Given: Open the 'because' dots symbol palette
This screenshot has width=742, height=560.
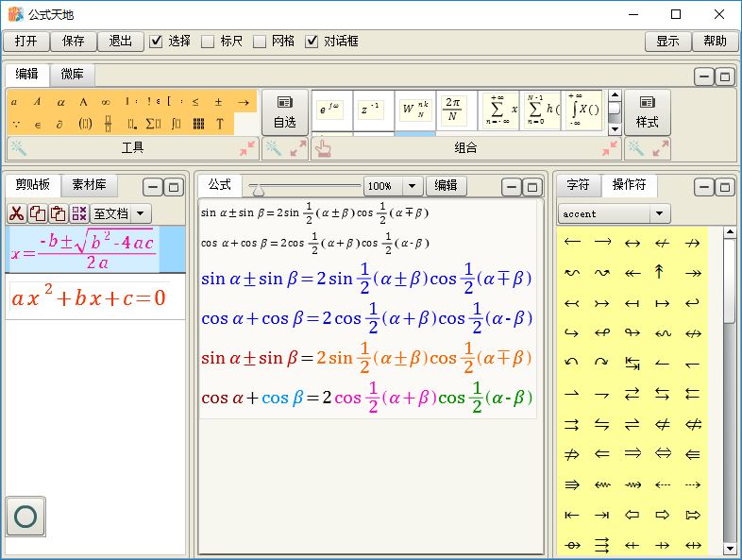Looking at the screenshot, I should (x=16, y=124).
